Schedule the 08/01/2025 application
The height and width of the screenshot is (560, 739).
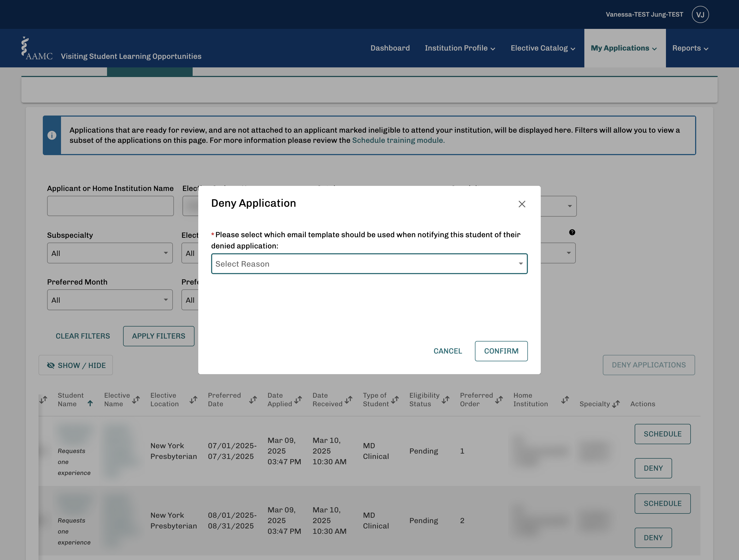tap(662, 503)
